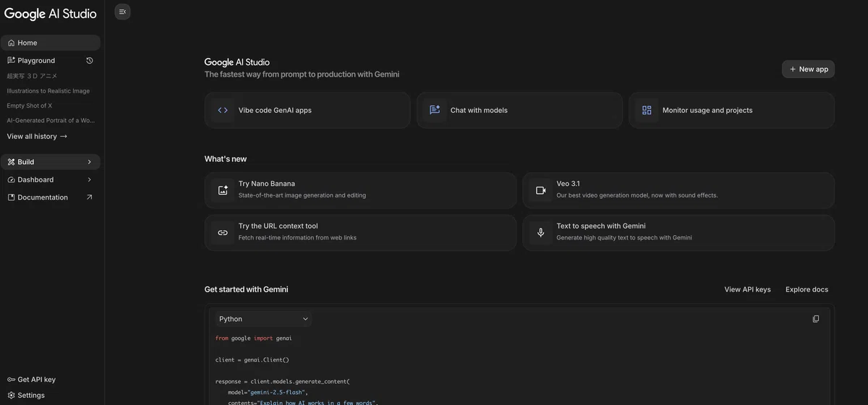Click the 'What's new' heading
Viewport: 868px width, 405px height.
point(226,159)
